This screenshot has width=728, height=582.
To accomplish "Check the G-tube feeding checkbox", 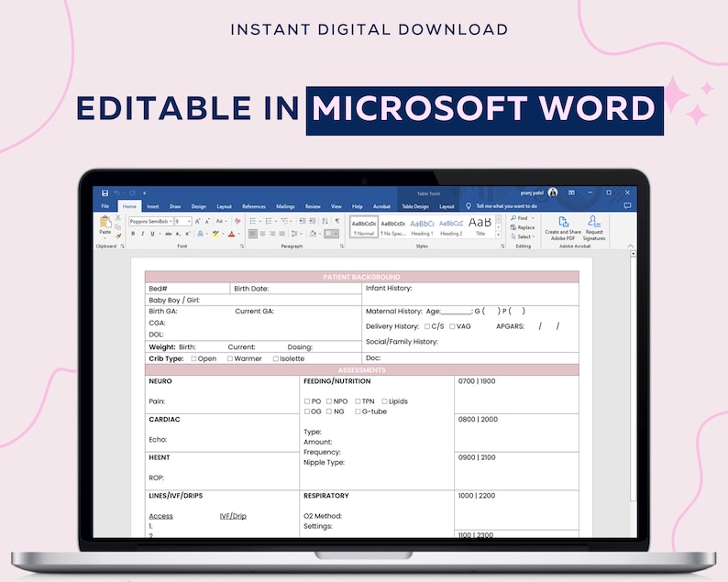I will point(358,412).
